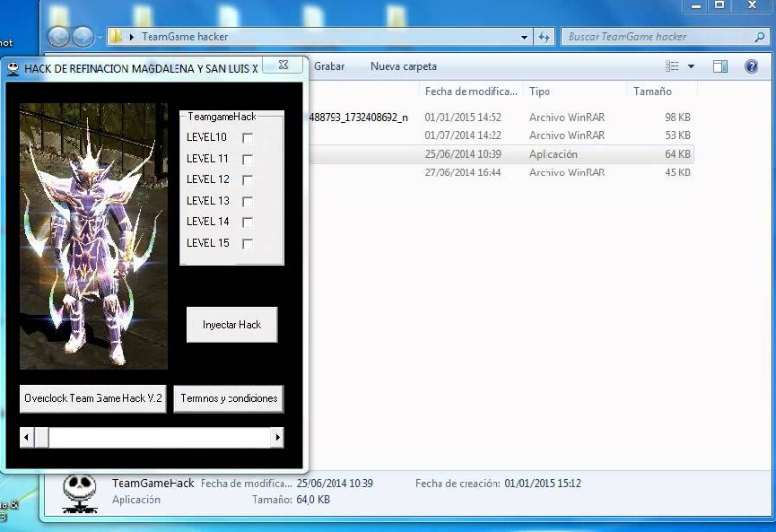This screenshot has height=532, width=776.
Task: Click the skull icon in hack title bar
Action: tap(13, 69)
